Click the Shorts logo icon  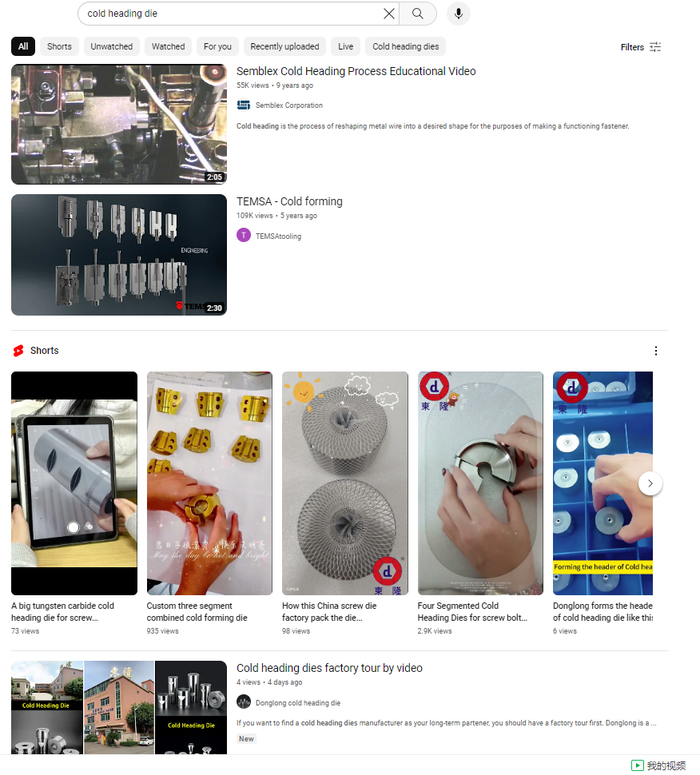click(x=18, y=351)
